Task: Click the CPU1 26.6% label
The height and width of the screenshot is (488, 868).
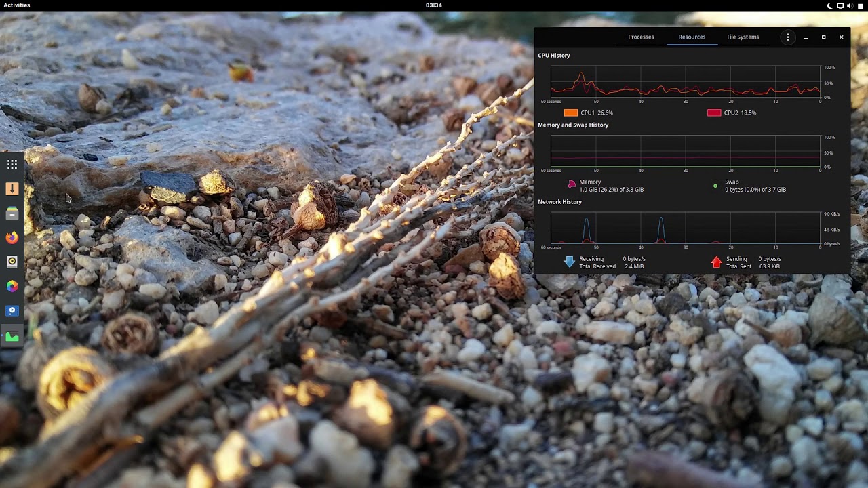Action: (597, 113)
